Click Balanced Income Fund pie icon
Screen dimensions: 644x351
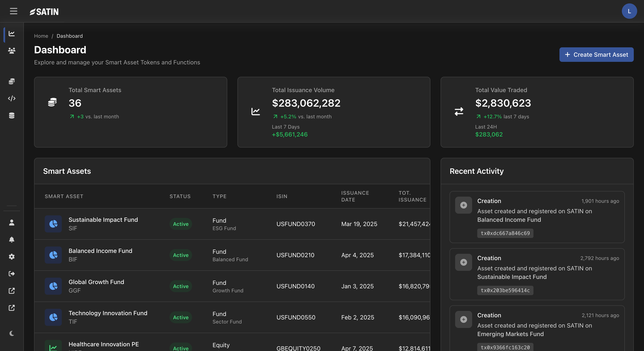(53, 255)
